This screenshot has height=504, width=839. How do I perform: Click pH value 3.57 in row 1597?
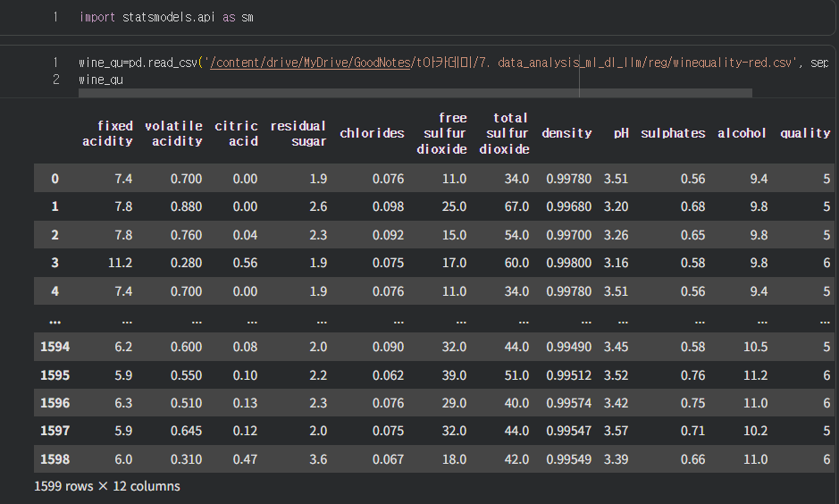point(616,431)
